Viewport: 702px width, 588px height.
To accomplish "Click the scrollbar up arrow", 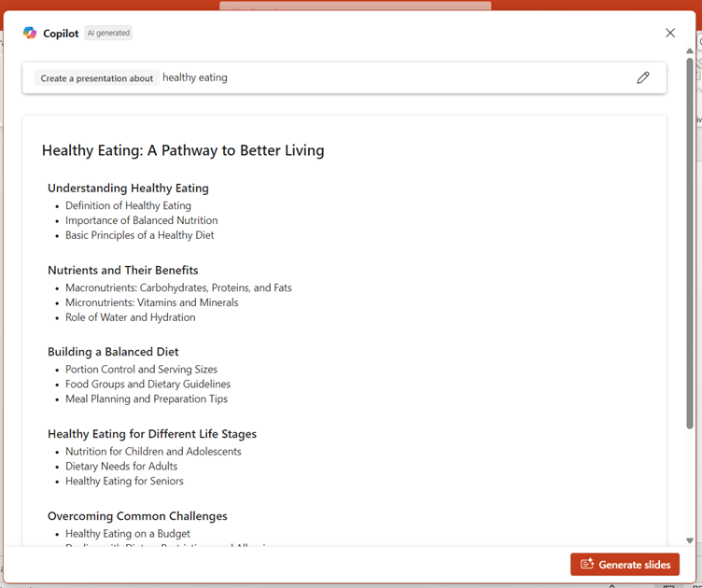I will coord(690,51).
